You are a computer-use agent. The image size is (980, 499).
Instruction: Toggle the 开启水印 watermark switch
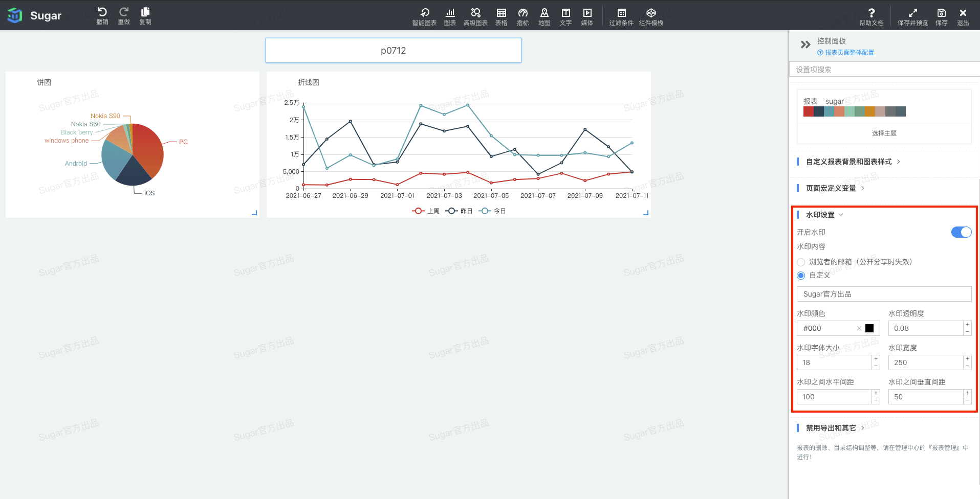click(961, 232)
